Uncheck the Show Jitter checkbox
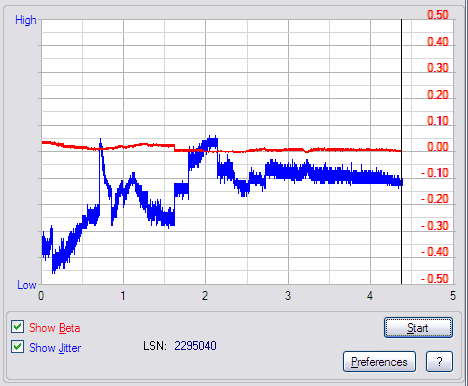This screenshot has height=386, width=468. 17,347
